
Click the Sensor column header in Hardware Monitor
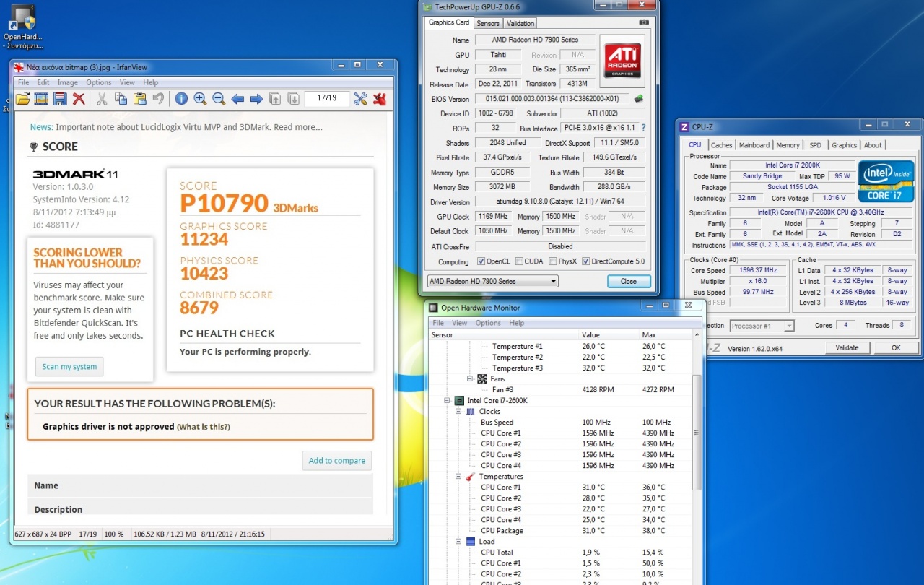pyautogui.click(x=503, y=335)
